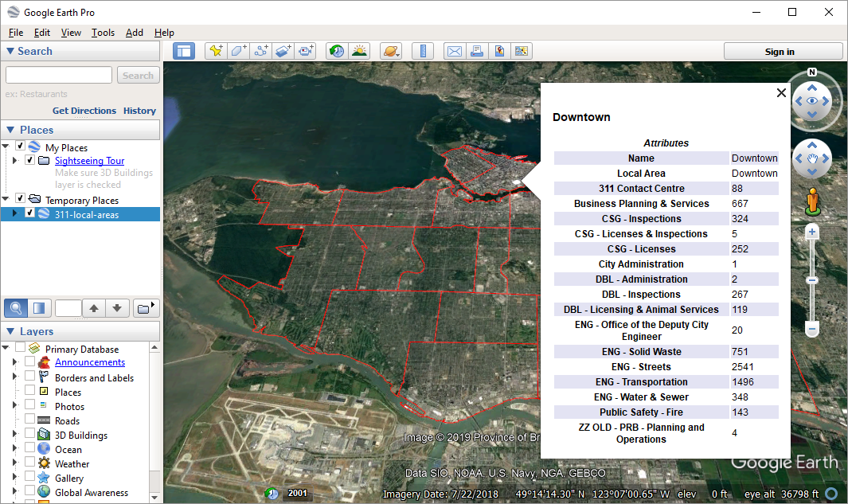Image resolution: width=848 pixels, height=504 pixels.
Task: View in Google Maps icon
Action: tap(522, 52)
